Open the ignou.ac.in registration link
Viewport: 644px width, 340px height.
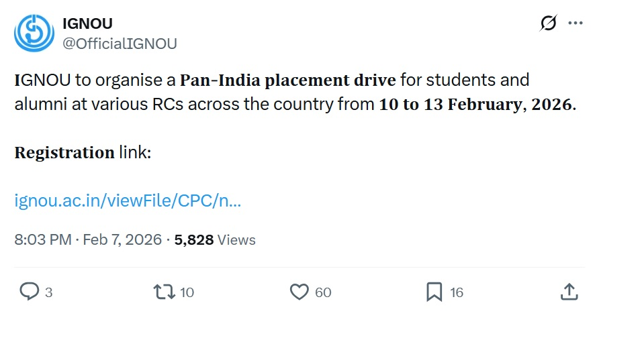coord(128,200)
